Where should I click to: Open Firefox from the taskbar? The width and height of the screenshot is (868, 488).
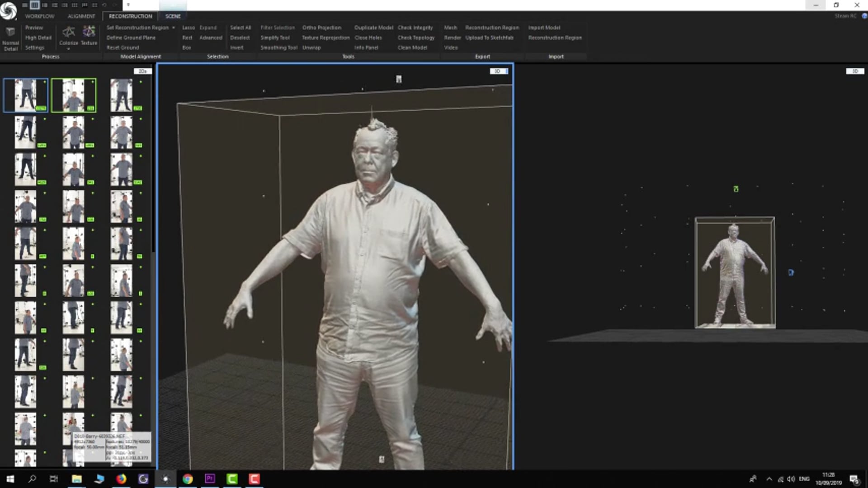point(121,479)
